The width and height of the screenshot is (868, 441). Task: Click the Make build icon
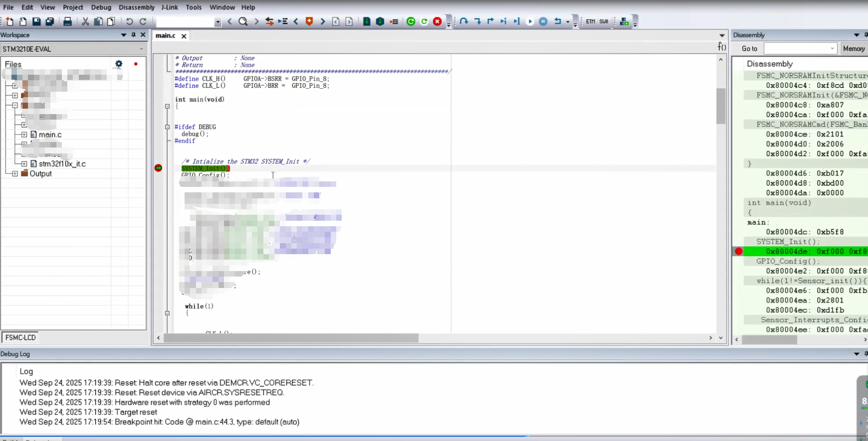pos(380,21)
